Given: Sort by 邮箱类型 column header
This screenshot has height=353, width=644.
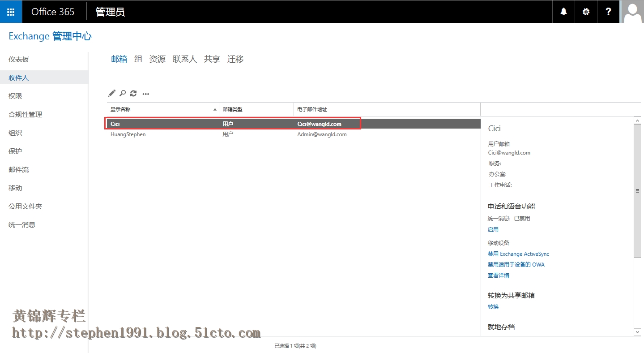Looking at the screenshot, I should coord(256,109).
